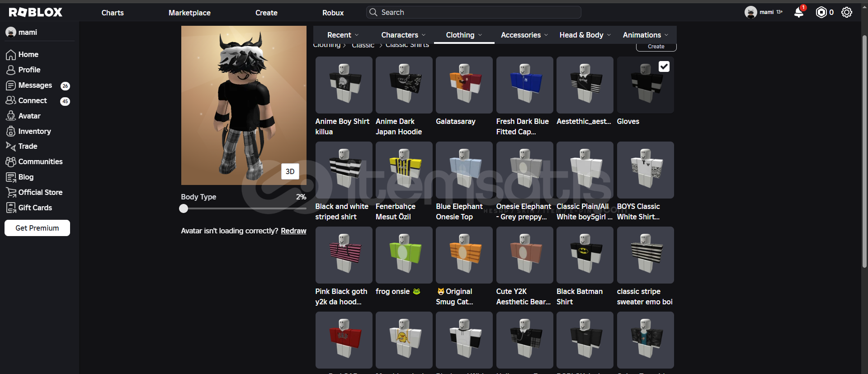868x374 pixels.
Task: Open the Charts tab
Action: coord(113,13)
